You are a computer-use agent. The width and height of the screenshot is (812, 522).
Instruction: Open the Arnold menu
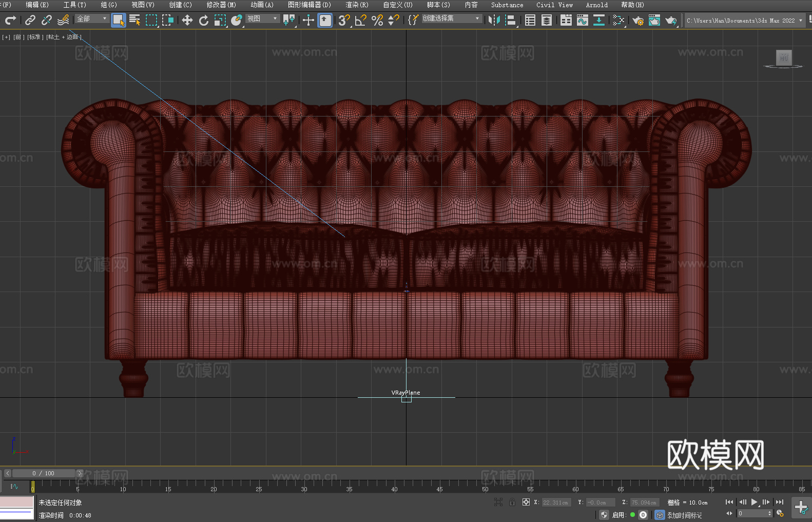596,5
